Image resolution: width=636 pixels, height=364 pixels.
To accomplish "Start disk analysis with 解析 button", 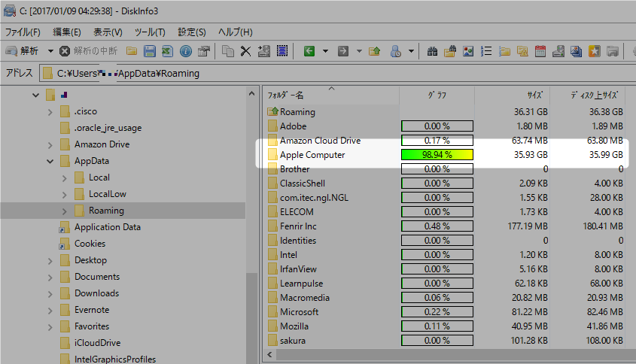I will (x=22, y=51).
